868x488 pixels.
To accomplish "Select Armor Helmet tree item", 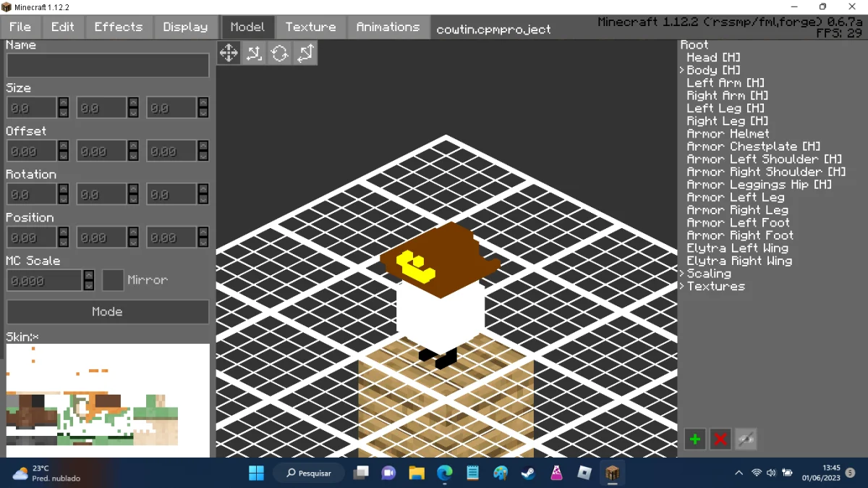I will (728, 134).
